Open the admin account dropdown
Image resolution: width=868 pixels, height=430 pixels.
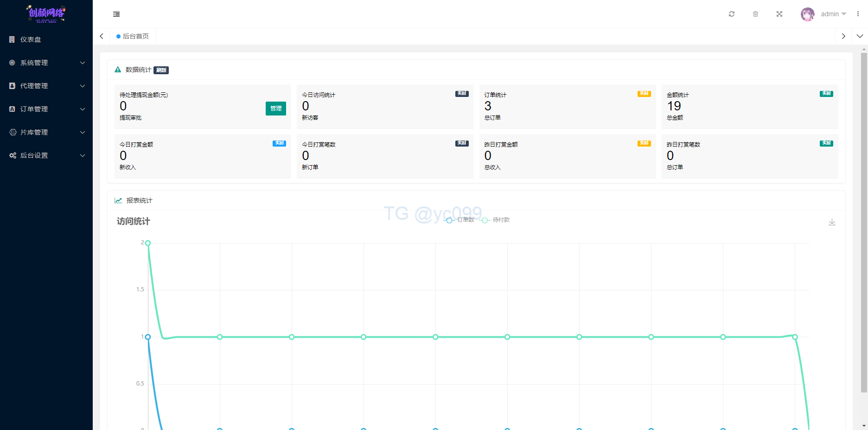(833, 14)
